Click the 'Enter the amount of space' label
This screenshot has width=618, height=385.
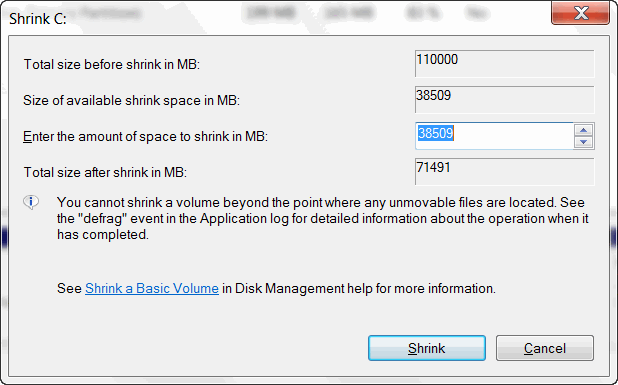(x=145, y=137)
